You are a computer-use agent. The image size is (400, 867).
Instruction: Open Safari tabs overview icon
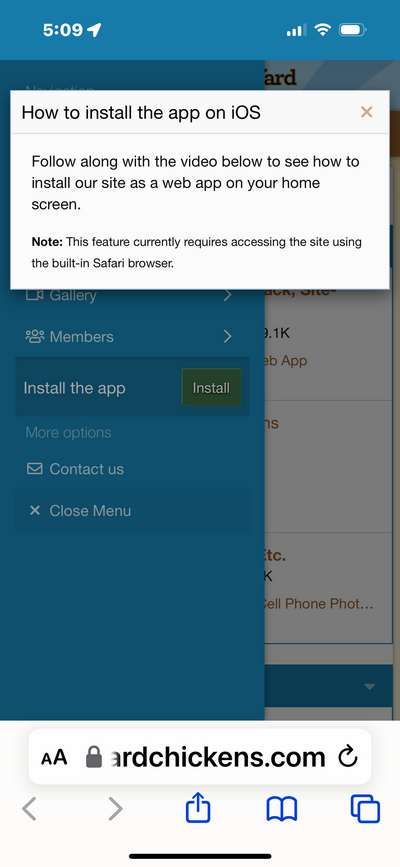(x=365, y=809)
